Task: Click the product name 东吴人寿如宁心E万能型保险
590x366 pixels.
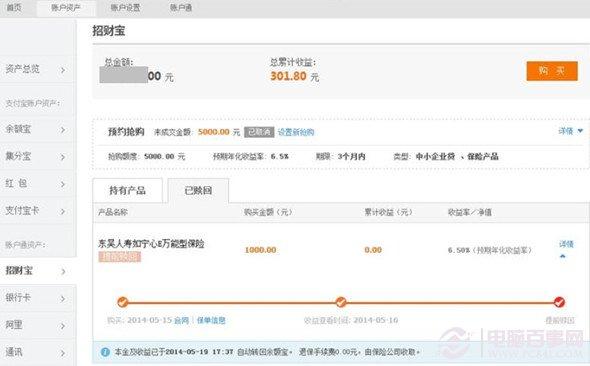Action: (x=151, y=244)
